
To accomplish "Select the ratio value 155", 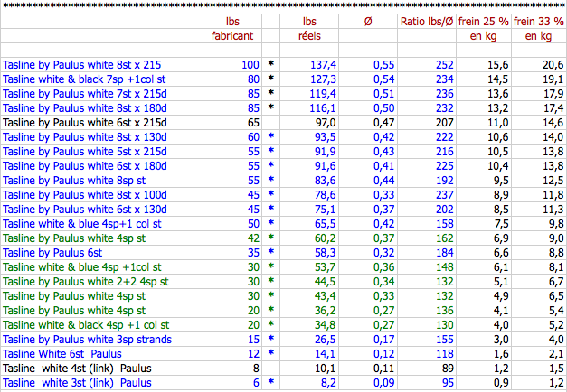I will 444,340.
